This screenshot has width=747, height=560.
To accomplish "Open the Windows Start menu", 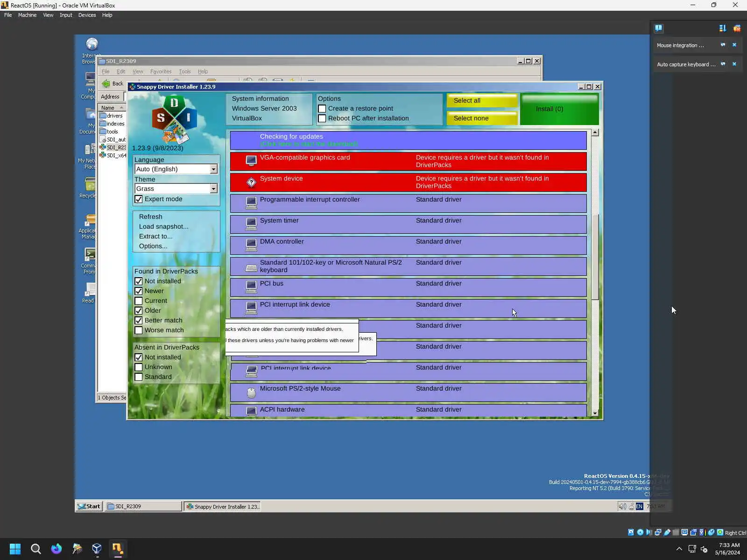I will point(15,549).
